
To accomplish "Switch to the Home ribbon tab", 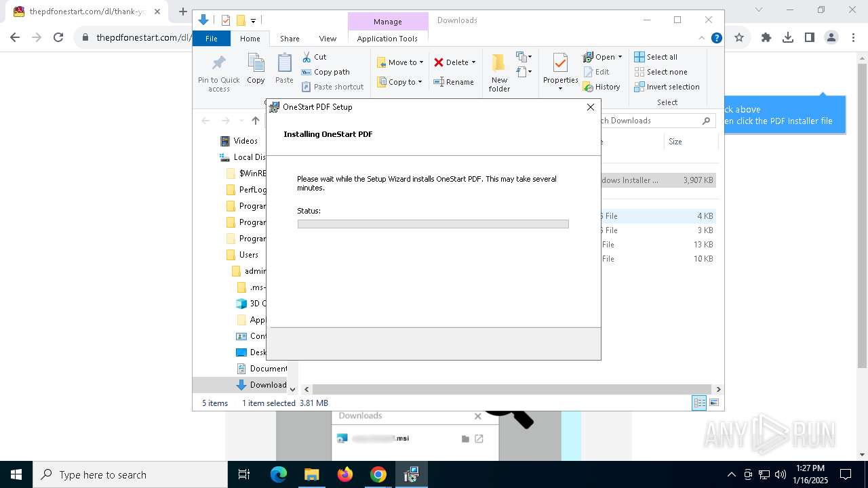I will (x=250, y=39).
